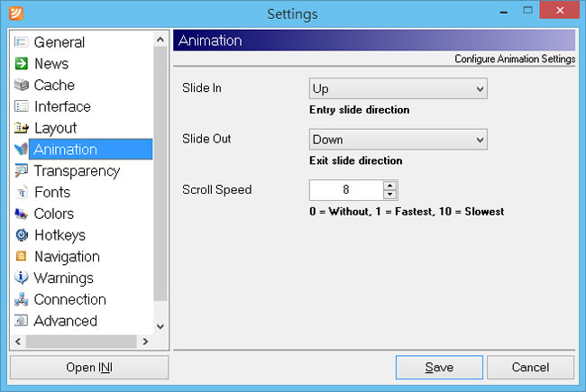Click the Transparency category icon

click(21, 171)
